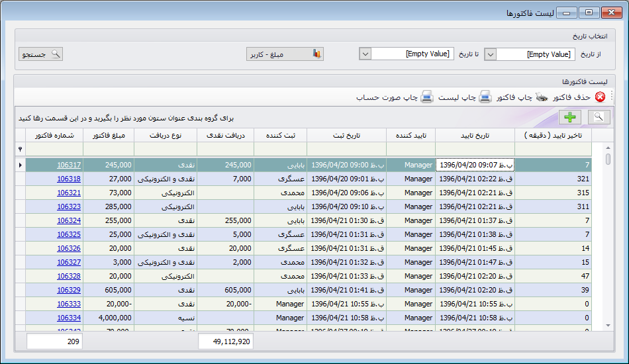
Task: Click the تا تاریخ Empty Value date field
Action: click(x=412, y=54)
